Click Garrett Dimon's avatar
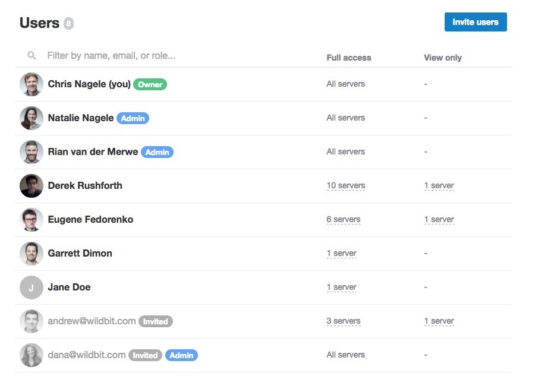 click(32, 254)
